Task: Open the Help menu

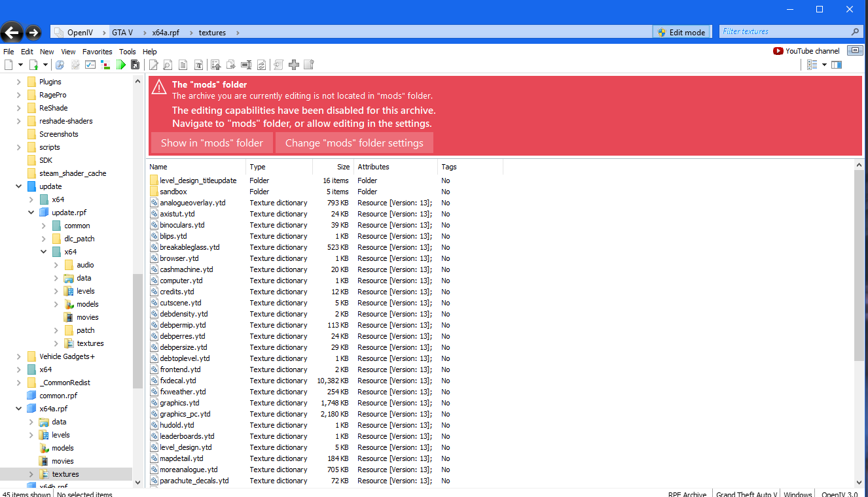Action: tap(150, 52)
